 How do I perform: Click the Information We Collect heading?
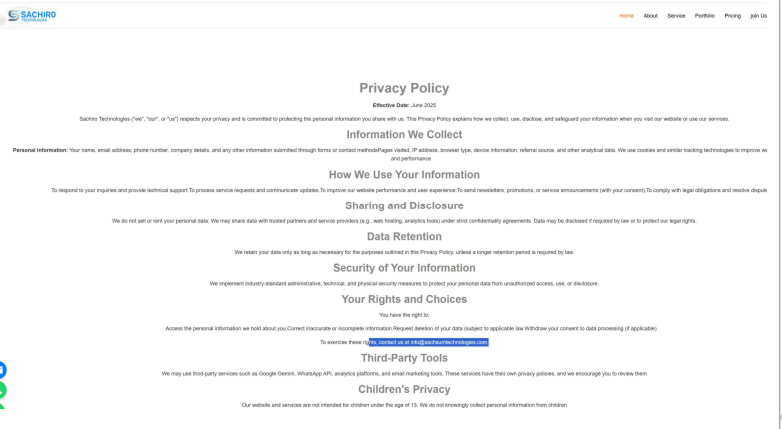pos(404,134)
